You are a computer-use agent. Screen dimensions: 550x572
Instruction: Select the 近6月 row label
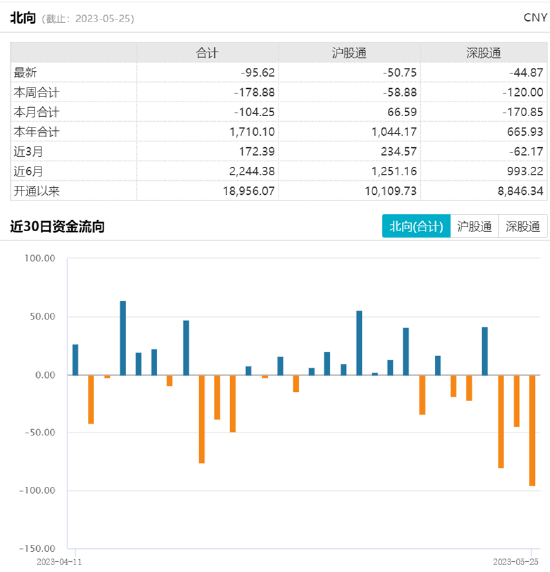point(28,171)
